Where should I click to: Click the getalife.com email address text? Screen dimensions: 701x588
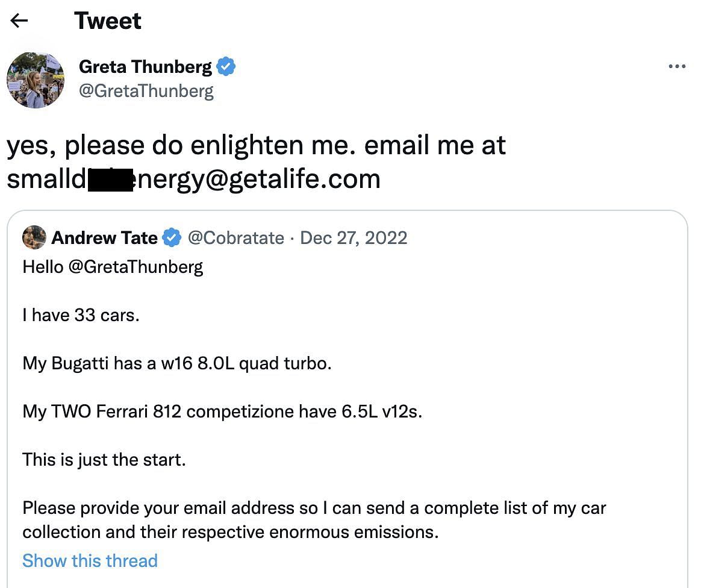(x=193, y=180)
